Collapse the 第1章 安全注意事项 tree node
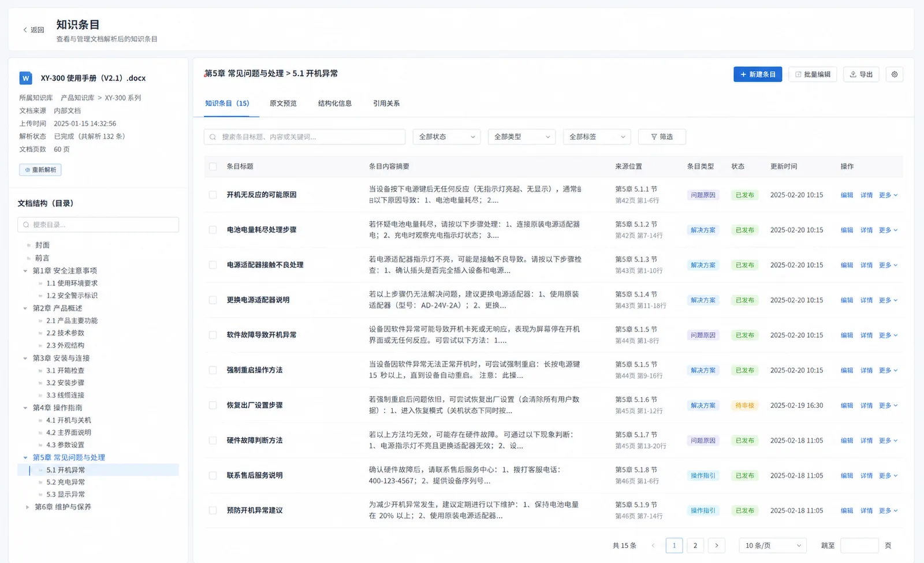Screen dimensions: 924x563 coord(25,271)
